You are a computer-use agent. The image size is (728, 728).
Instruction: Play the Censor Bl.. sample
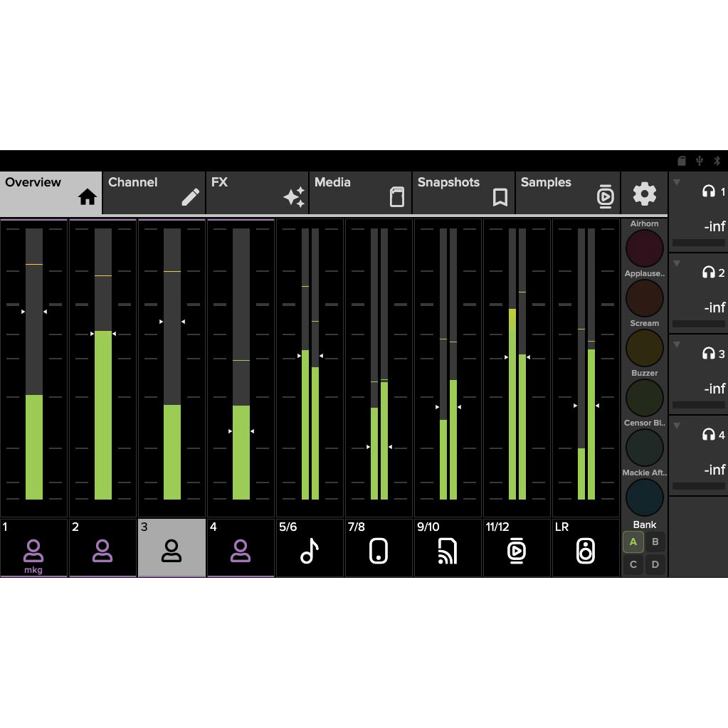[644, 448]
